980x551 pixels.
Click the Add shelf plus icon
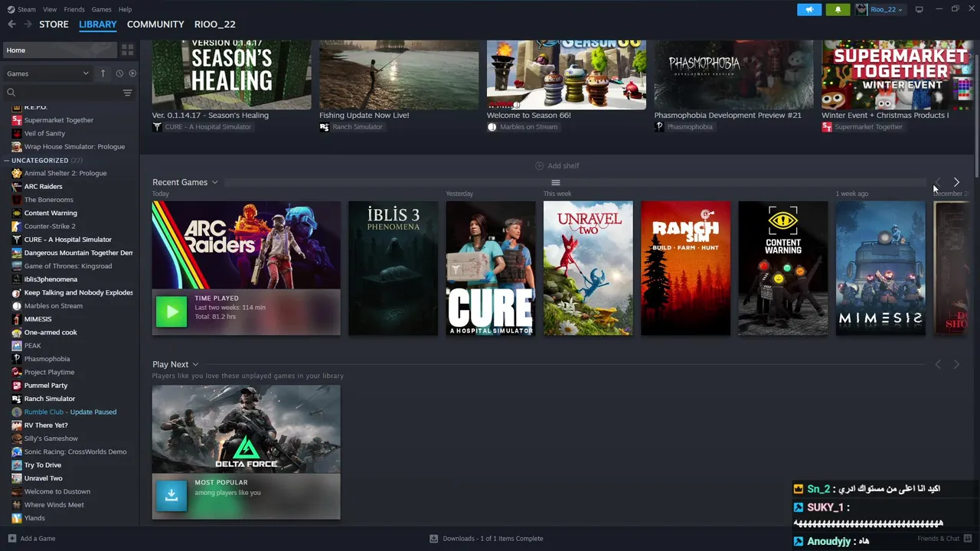pos(539,165)
